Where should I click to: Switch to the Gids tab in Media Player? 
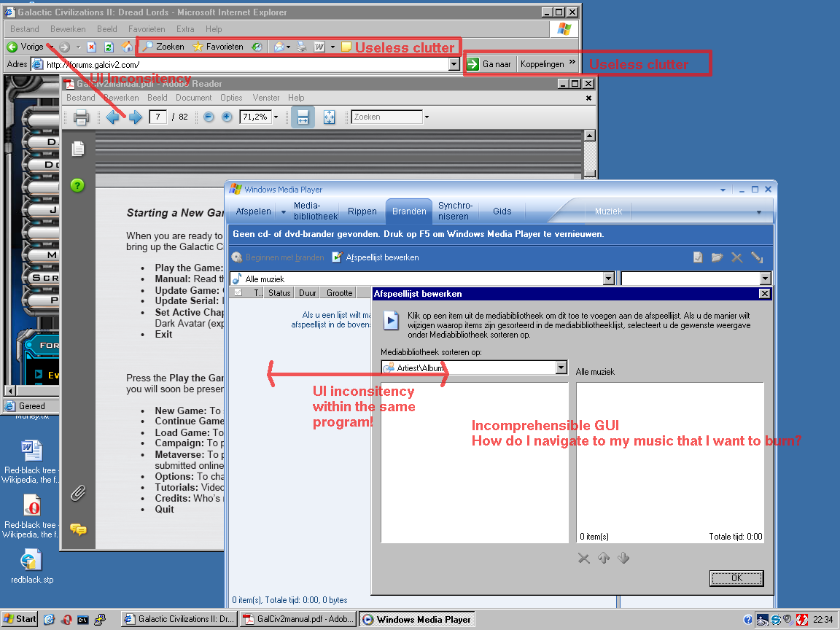pyautogui.click(x=502, y=211)
